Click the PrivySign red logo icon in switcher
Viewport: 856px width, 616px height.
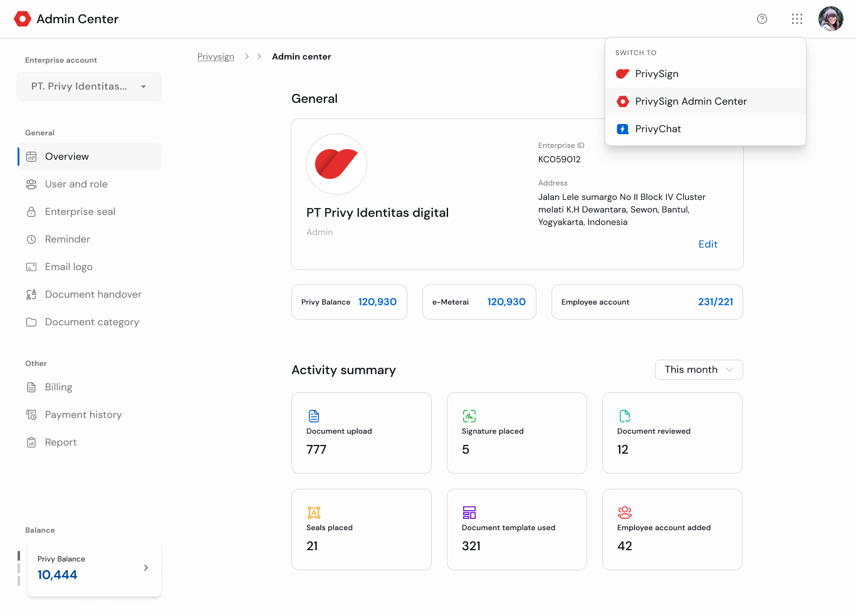(623, 74)
